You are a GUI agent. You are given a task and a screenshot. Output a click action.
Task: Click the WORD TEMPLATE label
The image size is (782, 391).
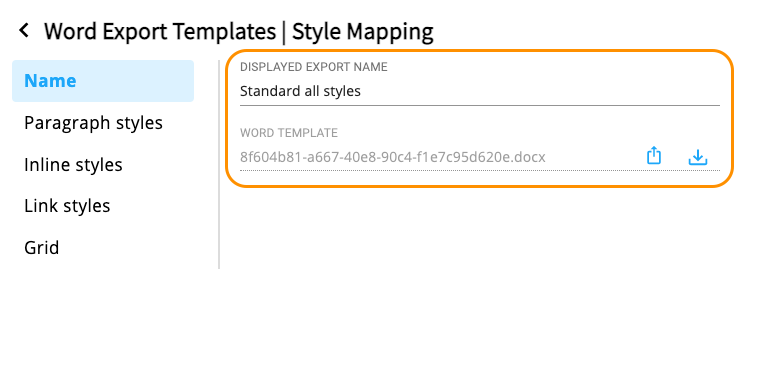coord(289,133)
